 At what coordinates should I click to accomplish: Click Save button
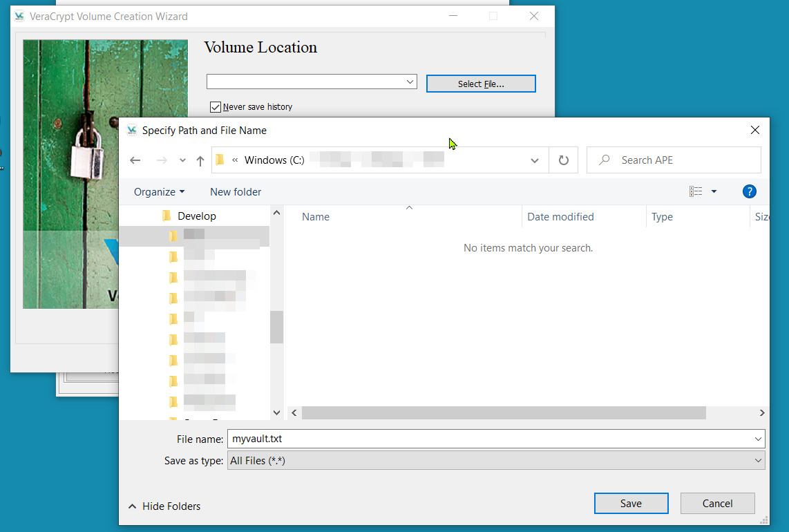631,503
